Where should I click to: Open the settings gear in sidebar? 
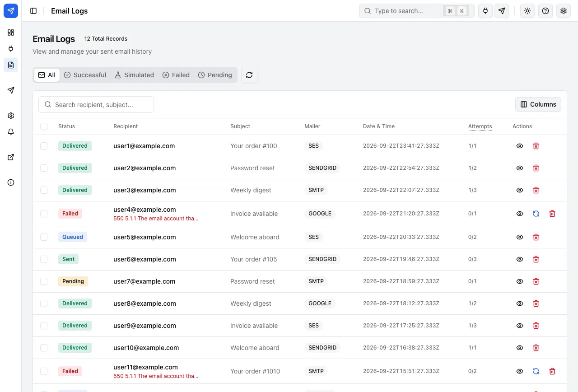(x=11, y=116)
